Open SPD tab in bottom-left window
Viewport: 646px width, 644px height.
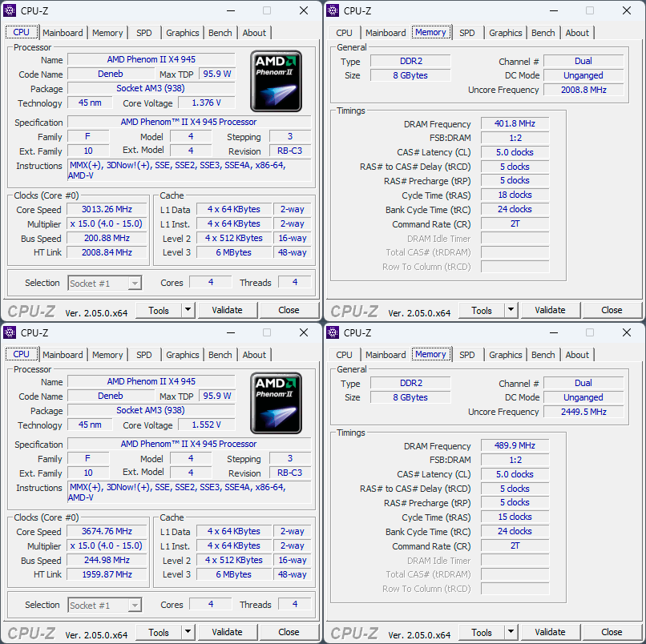(144, 355)
